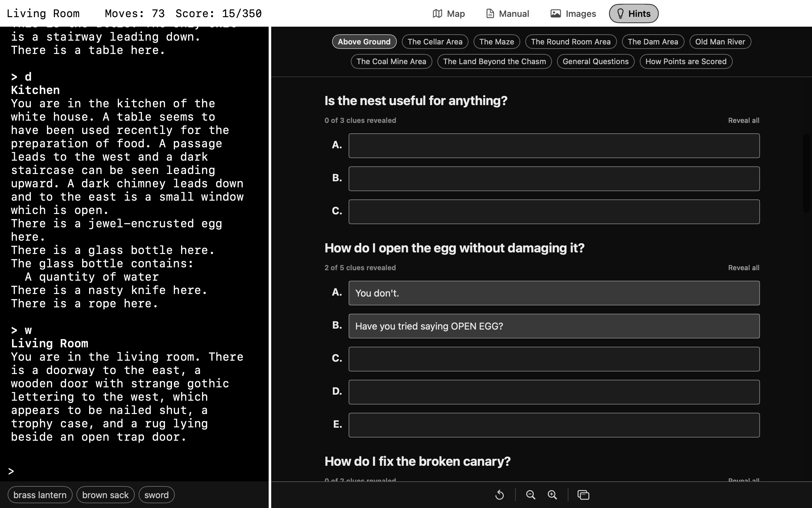
Task: Reveal egg clue E
Action: tap(554, 425)
